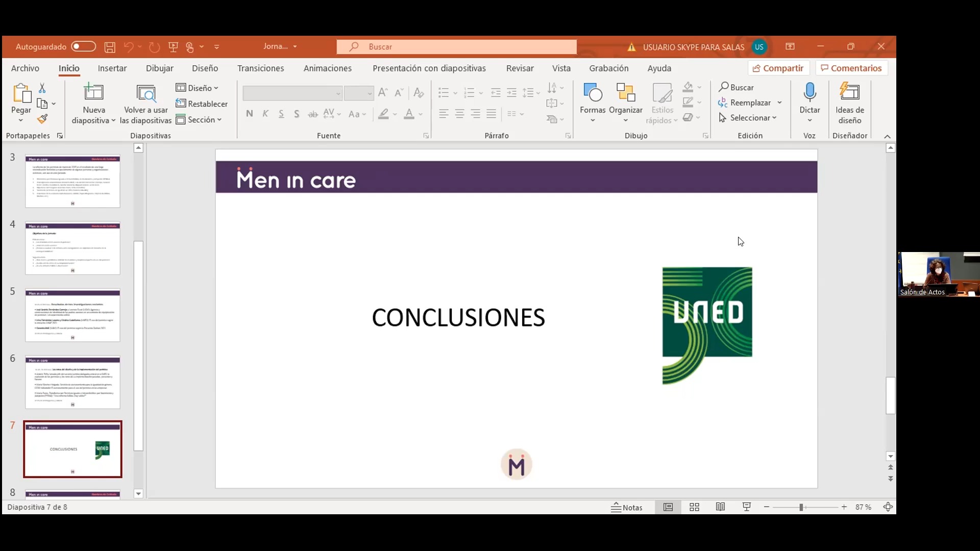This screenshot has height=551, width=980.
Task: Toggle text shadow formatting
Action: (297, 114)
